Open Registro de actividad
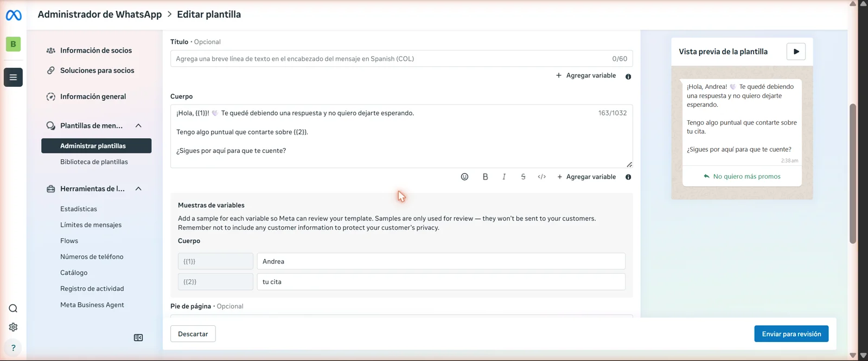This screenshot has width=868, height=361. (92, 289)
